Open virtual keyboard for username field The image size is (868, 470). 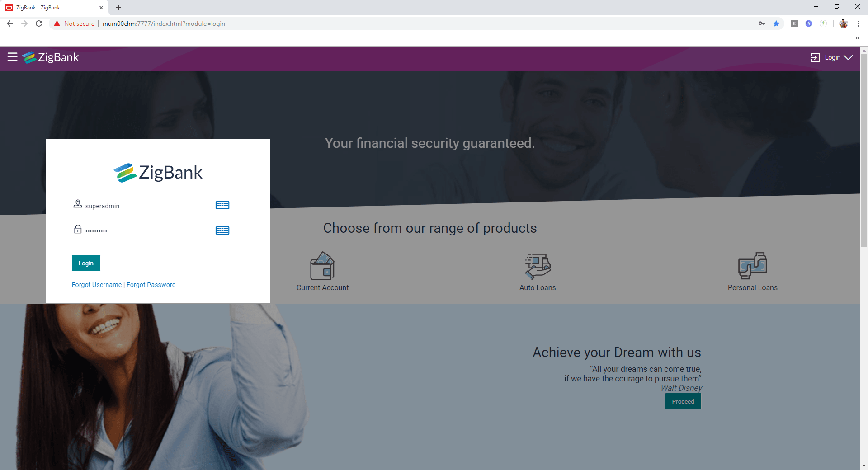tap(222, 205)
